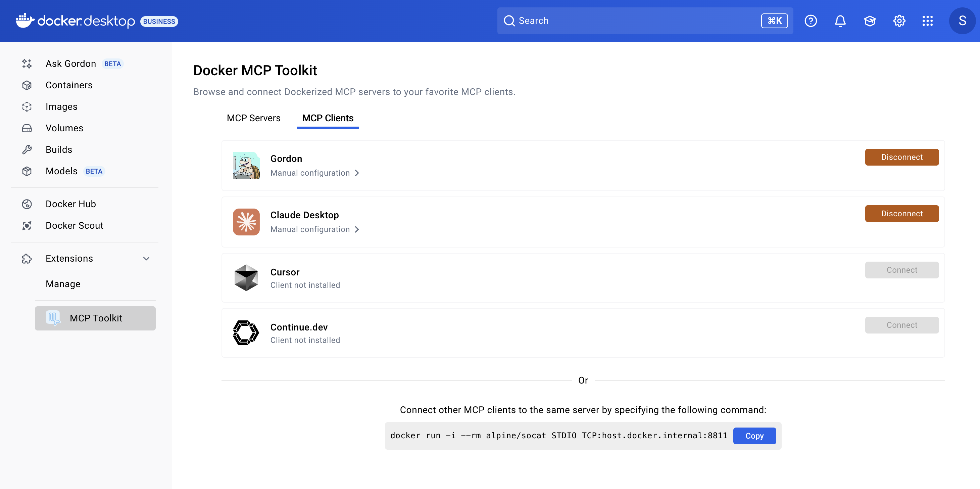This screenshot has height=489, width=980.
Task: Click the BUSINESS plan badge
Action: [x=159, y=21]
